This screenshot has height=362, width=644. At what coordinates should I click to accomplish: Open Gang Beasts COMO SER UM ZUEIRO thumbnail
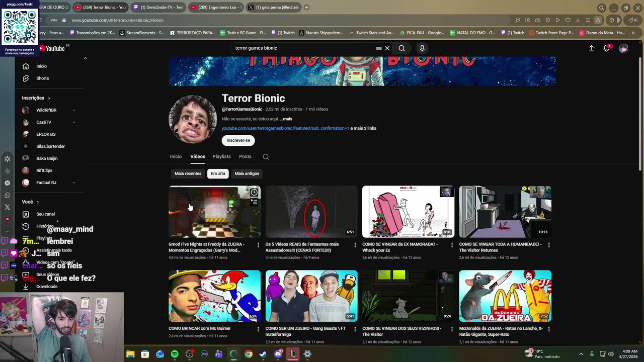(311, 296)
